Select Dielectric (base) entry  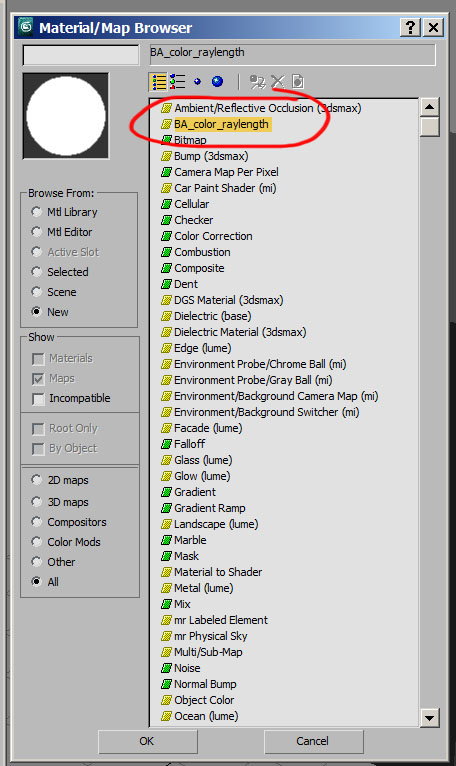213,316
